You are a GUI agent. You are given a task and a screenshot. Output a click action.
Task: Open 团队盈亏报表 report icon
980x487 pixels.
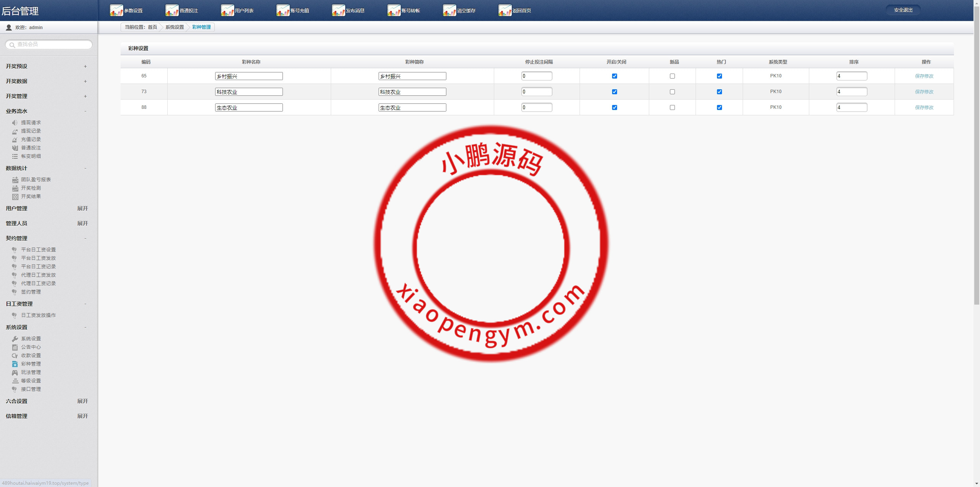coord(15,180)
